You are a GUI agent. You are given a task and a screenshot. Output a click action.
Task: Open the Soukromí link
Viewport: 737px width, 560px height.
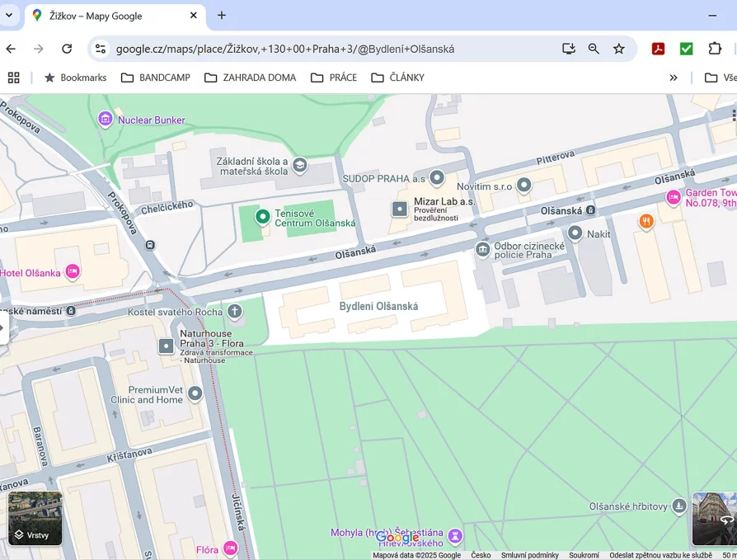click(x=584, y=555)
